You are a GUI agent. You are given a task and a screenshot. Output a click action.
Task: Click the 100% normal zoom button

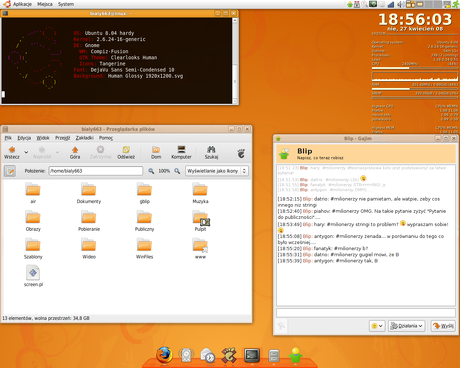[164, 171]
